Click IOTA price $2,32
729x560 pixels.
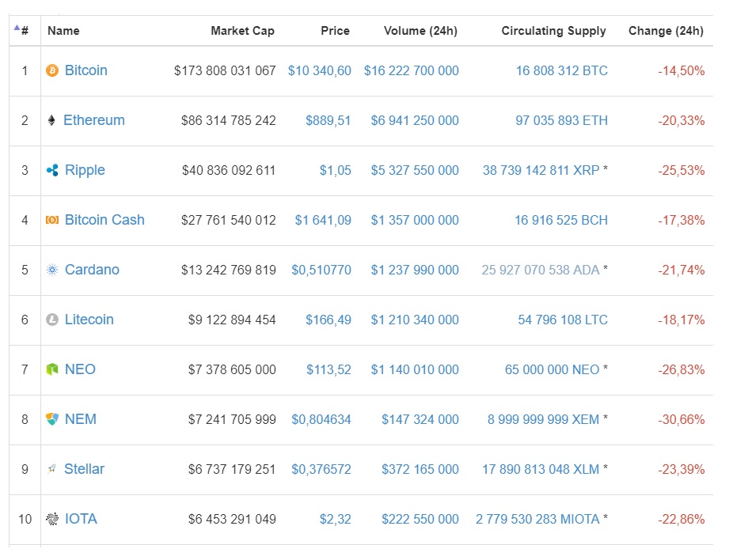click(x=335, y=519)
